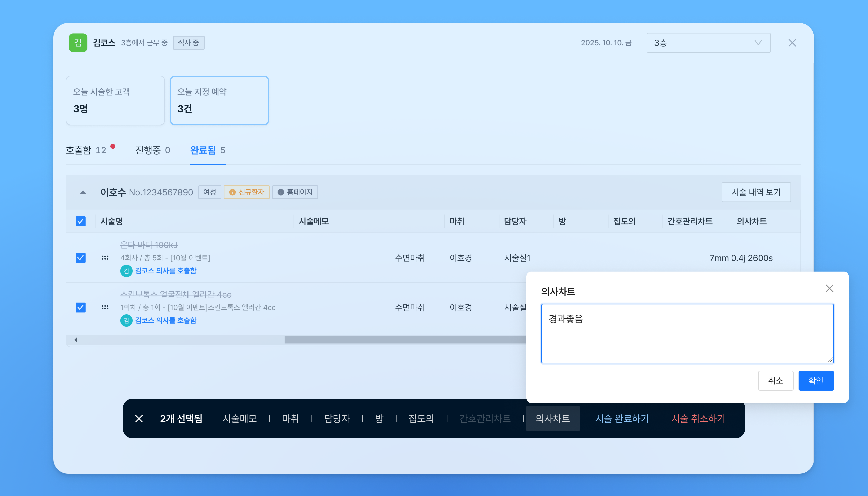This screenshot has height=496, width=868.
Task: Collapse the 이호수 patient section
Action: click(83, 192)
